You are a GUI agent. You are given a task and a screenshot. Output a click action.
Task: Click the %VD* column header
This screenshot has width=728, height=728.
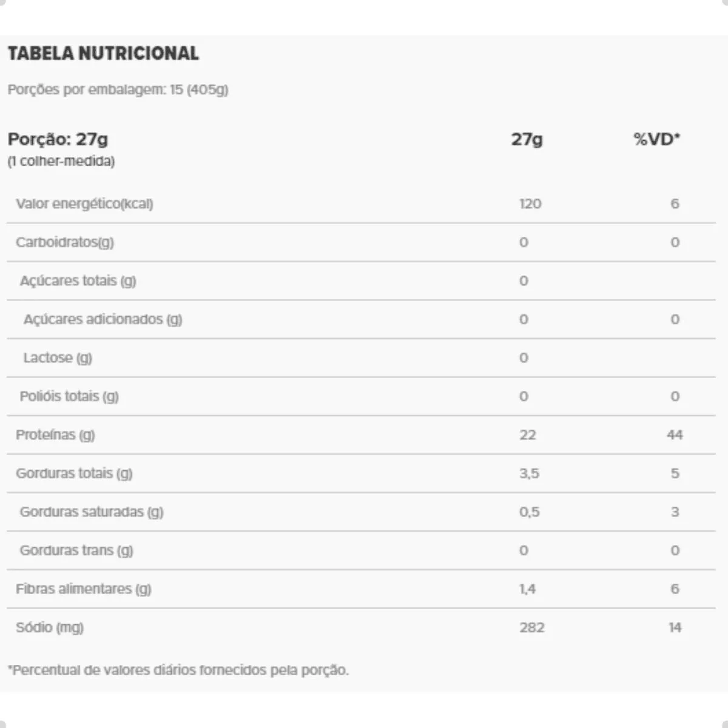656,139
